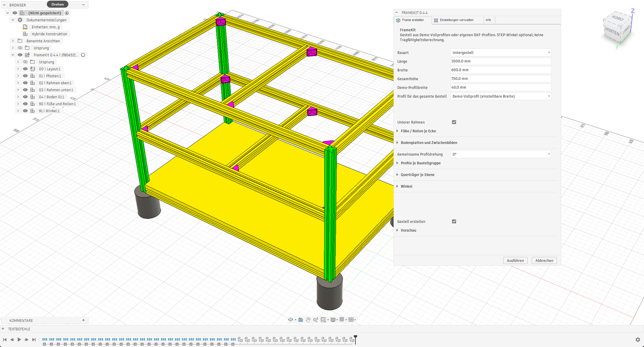The height and width of the screenshot is (347, 644).
Task: Open Gemeinsame Profildrehung dropdown
Action: point(501,154)
